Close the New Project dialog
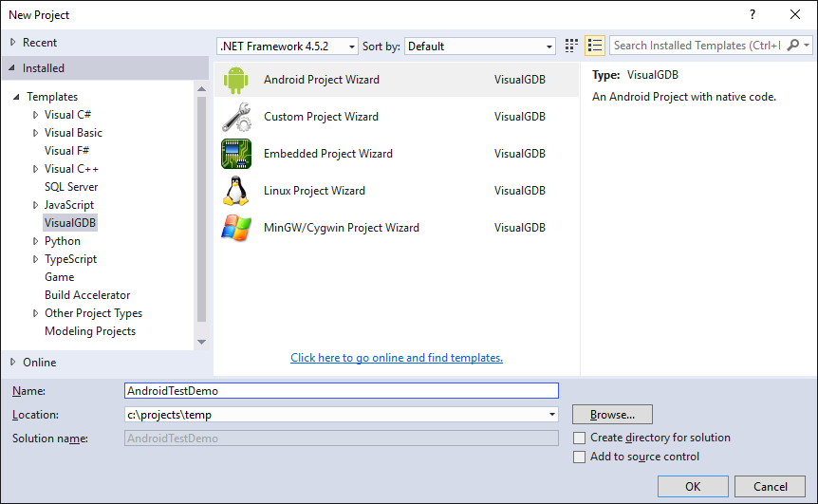Image resolution: width=818 pixels, height=504 pixels. click(x=795, y=14)
